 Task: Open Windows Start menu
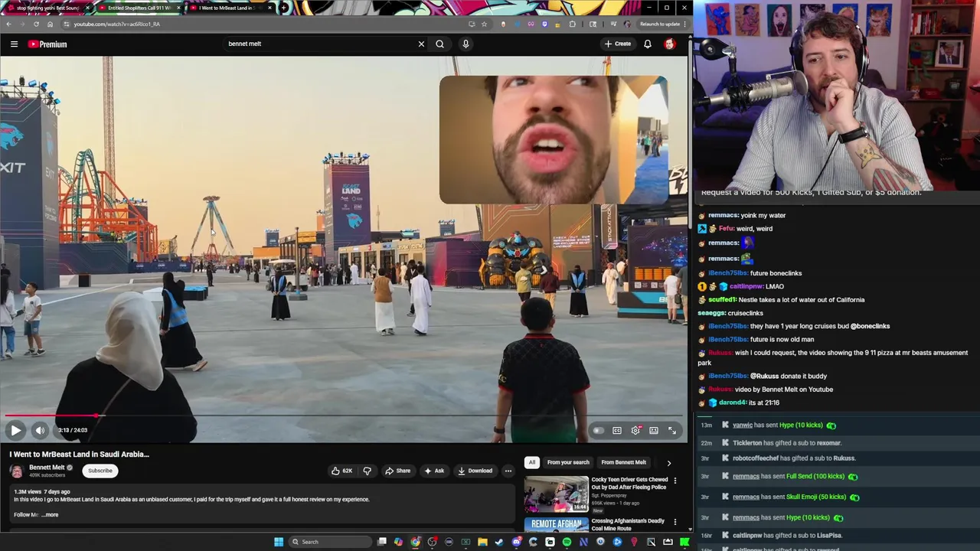tap(279, 542)
